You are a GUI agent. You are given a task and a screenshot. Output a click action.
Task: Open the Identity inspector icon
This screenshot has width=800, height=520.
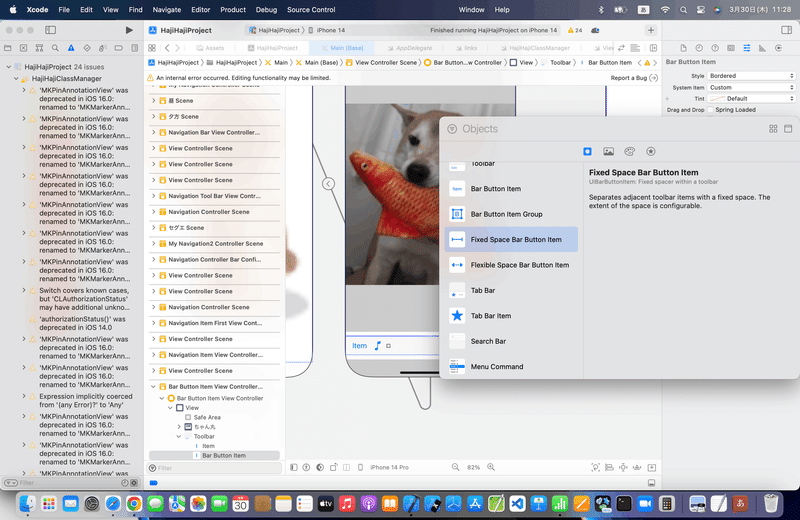pyautogui.click(x=731, y=48)
